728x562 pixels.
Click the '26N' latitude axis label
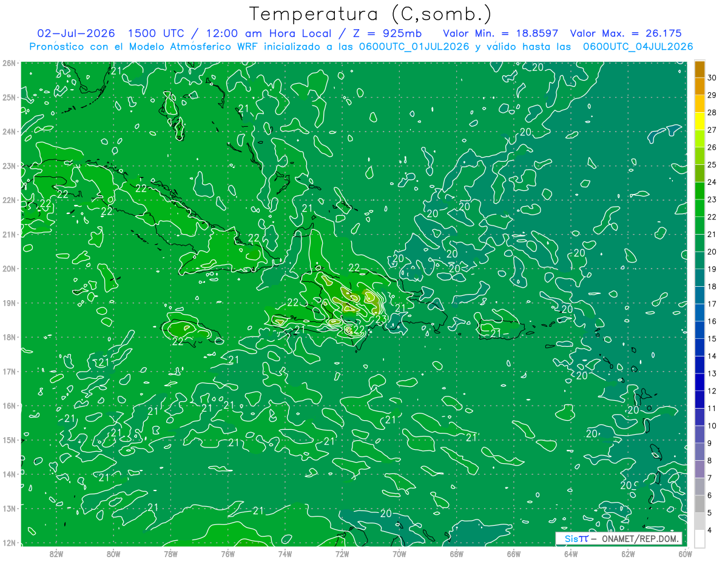pyautogui.click(x=8, y=63)
